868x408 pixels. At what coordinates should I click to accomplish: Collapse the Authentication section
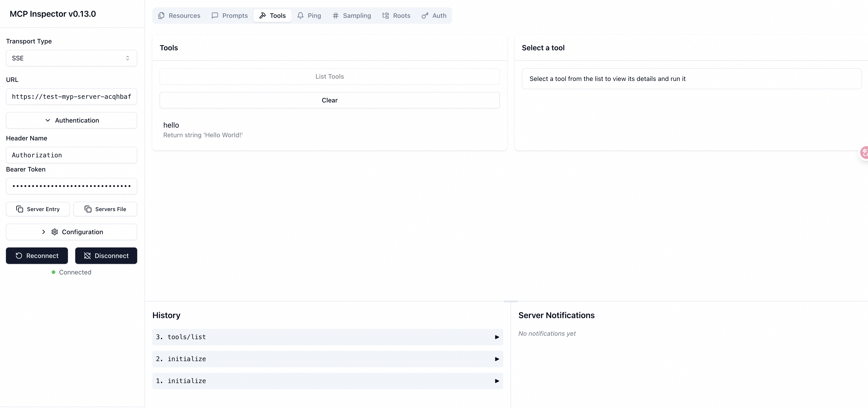pos(71,120)
